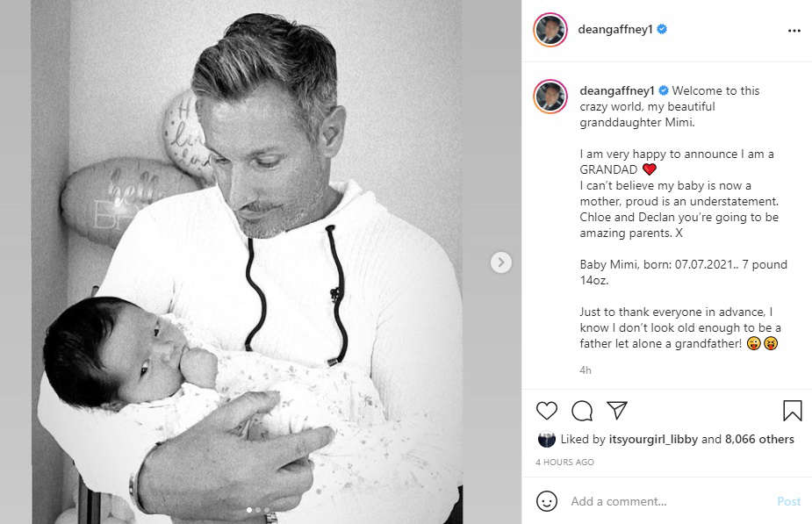Click the header profile avatar
Image resolution: width=812 pixels, height=524 pixels.
[x=550, y=30]
